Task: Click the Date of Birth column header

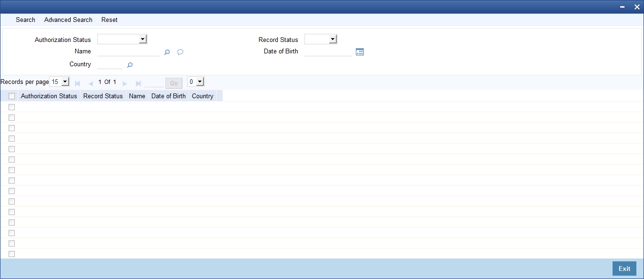Action: pyautogui.click(x=169, y=96)
